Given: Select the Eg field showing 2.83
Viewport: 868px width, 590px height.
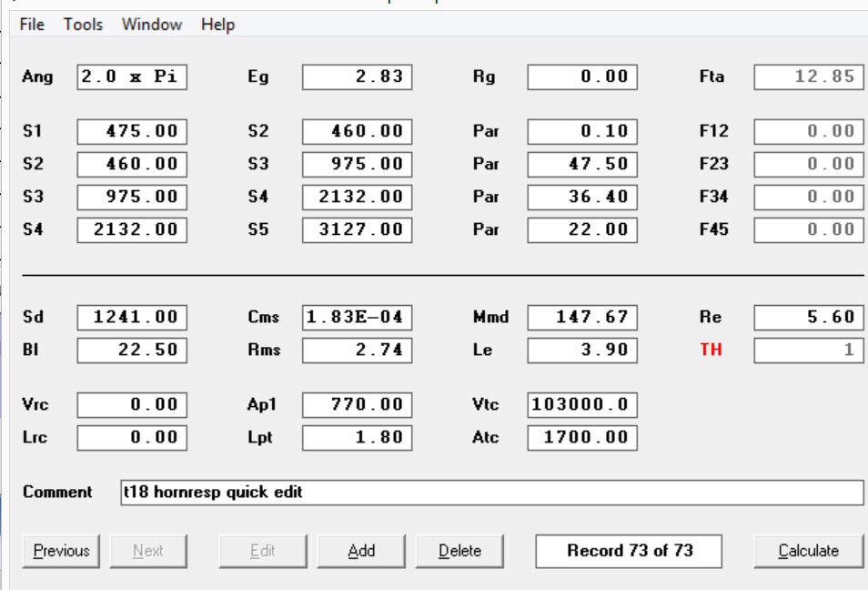Looking at the screenshot, I should pos(357,77).
